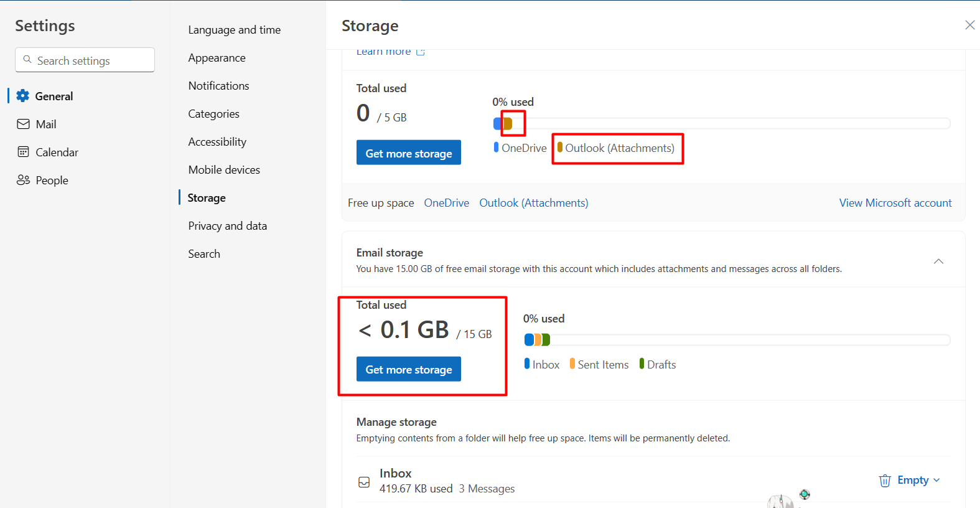Click the blue Inbox legend swatch

pyautogui.click(x=527, y=364)
